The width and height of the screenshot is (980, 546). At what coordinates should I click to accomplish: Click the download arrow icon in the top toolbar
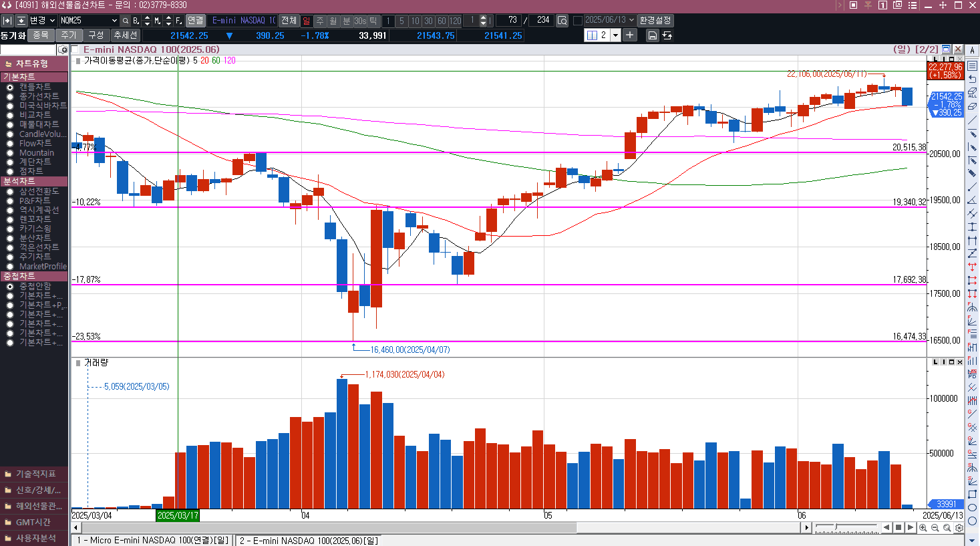click(x=21, y=21)
